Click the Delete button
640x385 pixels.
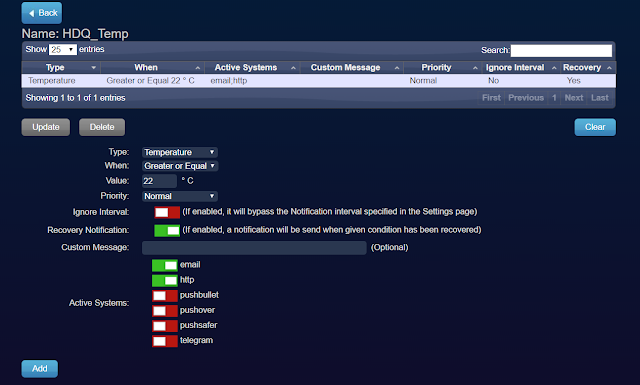point(102,127)
